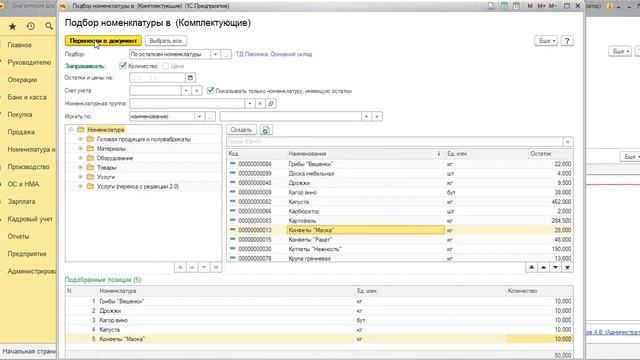640x360 pixels.
Task: Toggle the Количество checkbox
Action: coord(122,66)
